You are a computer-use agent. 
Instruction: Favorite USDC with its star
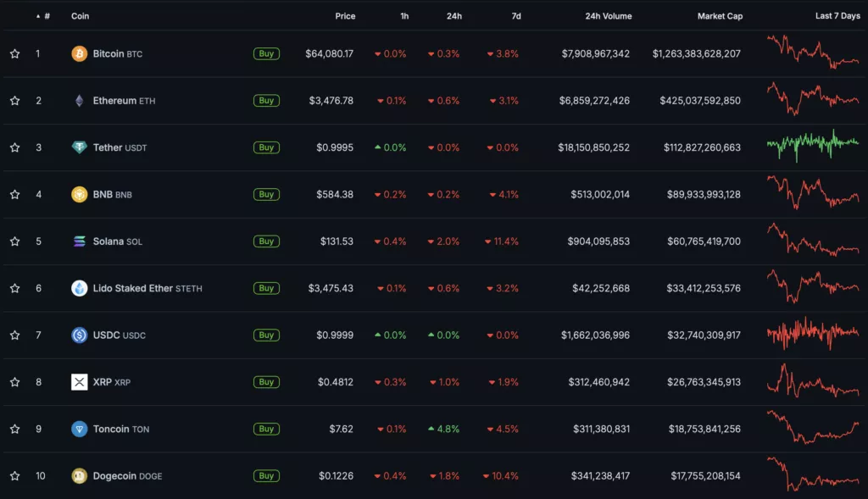[x=15, y=335]
